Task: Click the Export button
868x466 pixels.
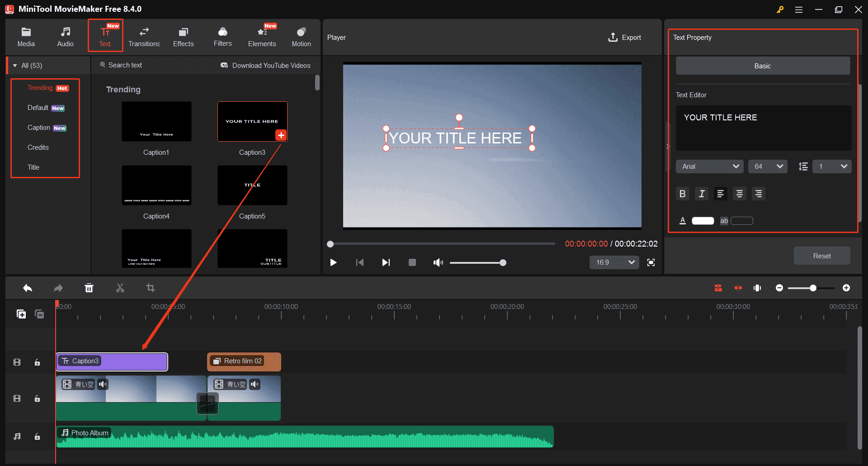Action: (x=625, y=37)
